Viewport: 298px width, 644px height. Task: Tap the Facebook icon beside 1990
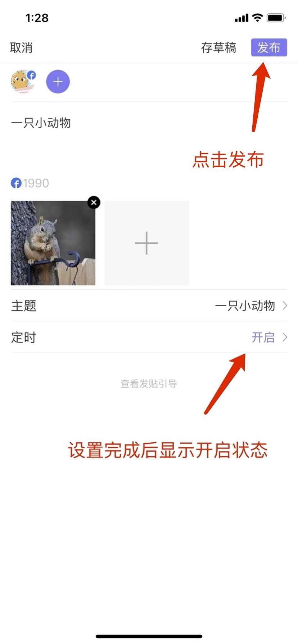tap(16, 183)
